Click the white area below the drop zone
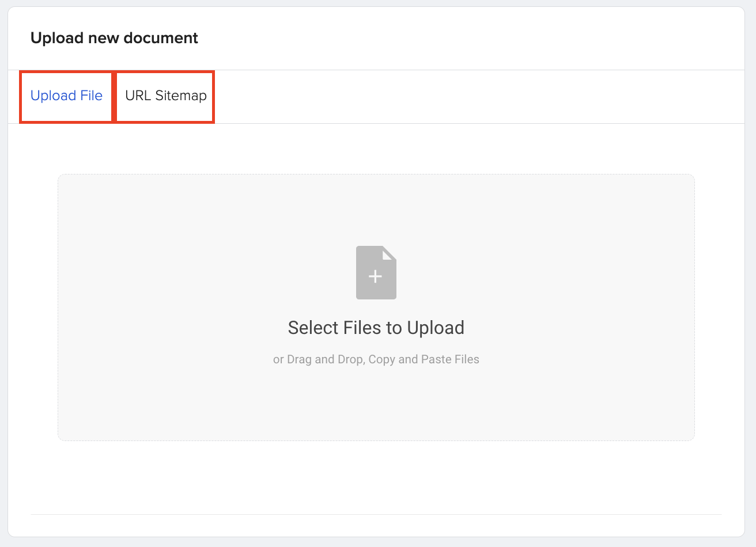This screenshot has width=756, height=547. 376,478
